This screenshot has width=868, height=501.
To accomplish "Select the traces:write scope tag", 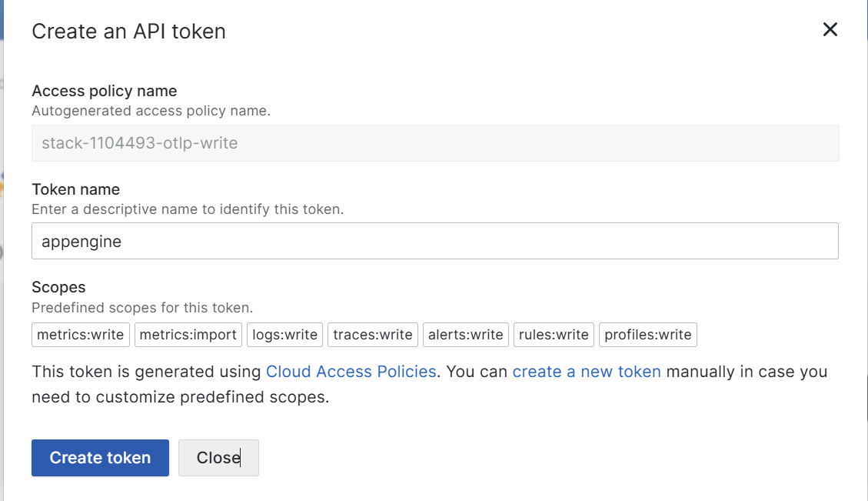I will tap(372, 334).
